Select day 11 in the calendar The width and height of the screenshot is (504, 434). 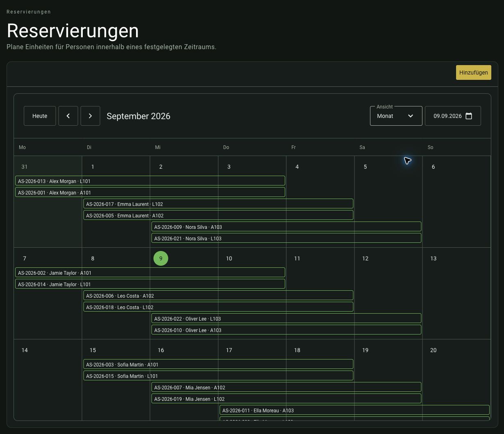click(297, 258)
